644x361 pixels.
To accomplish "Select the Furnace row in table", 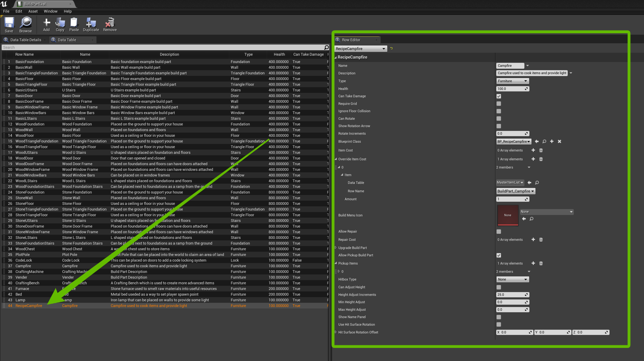I will (x=22, y=289).
